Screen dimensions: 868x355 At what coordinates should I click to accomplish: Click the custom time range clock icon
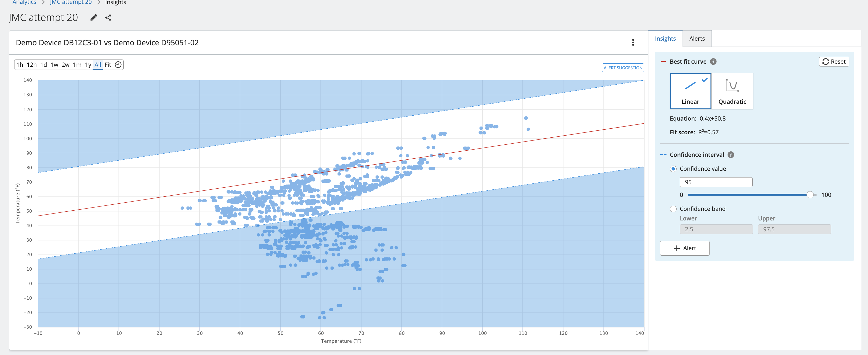coord(118,65)
